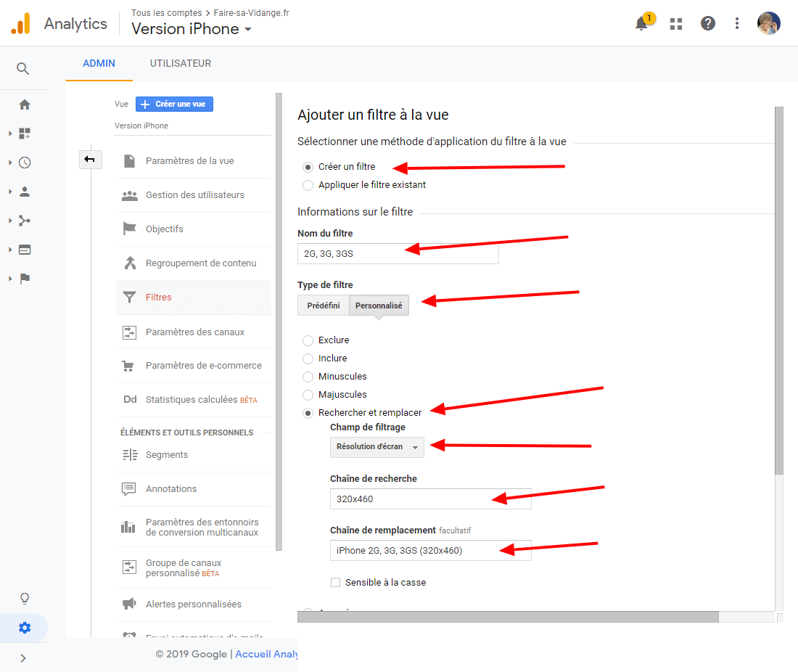798x672 pixels.
Task: Click the e-commerce shopping cart icon
Action: (128, 366)
